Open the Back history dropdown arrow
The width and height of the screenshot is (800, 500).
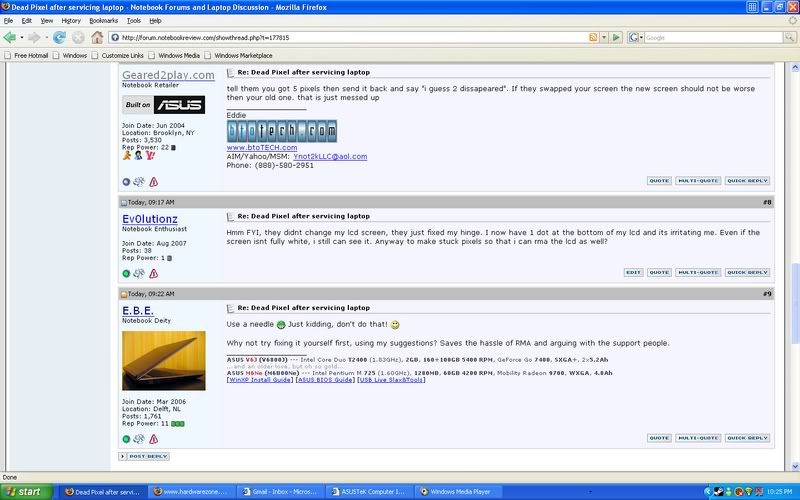click(21, 37)
